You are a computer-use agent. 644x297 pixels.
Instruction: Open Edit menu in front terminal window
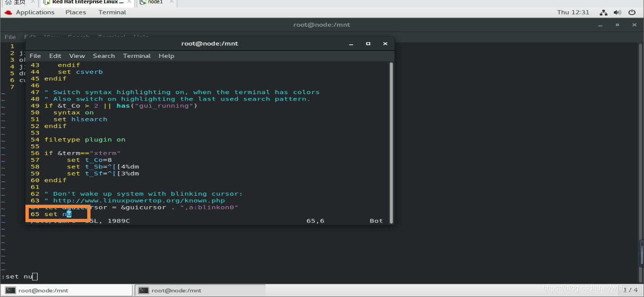[x=55, y=56]
